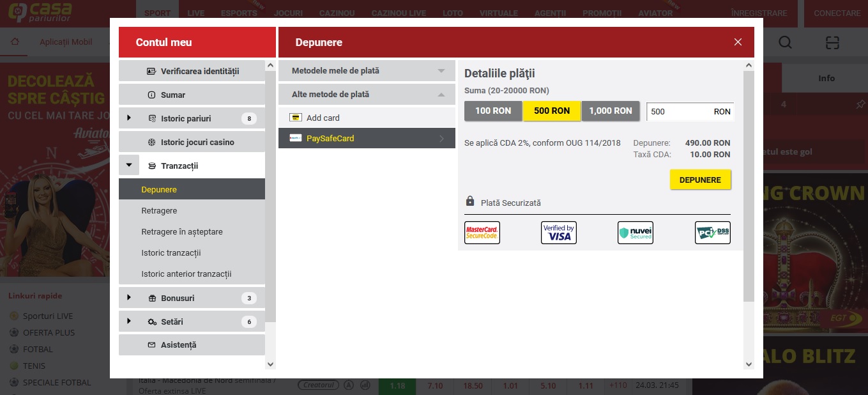Screen dimensions: 868x395
Task: Click the account menu scroll up arrow
Action: (x=270, y=65)
